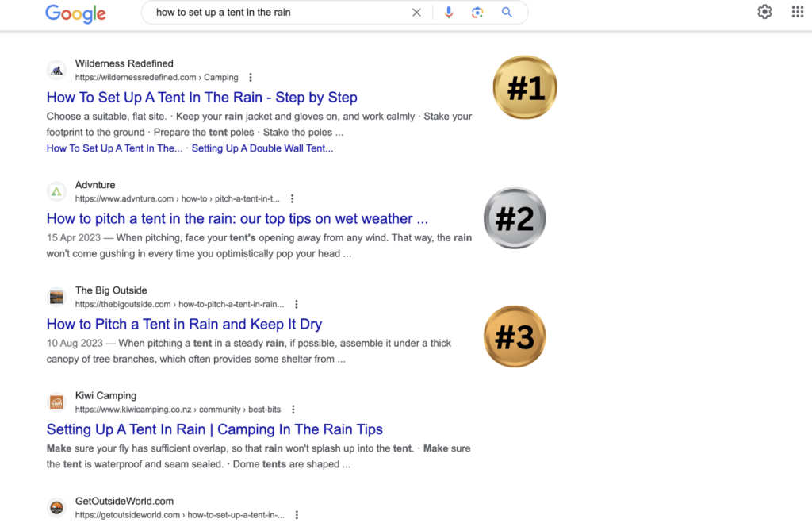The height and width of the screenshot is (523, 812).
Task: Click the Google logo
Action: 75,13
